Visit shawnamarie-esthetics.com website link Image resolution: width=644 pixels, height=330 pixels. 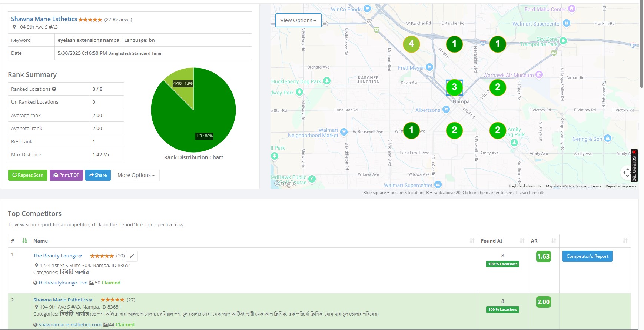(70, 325)
